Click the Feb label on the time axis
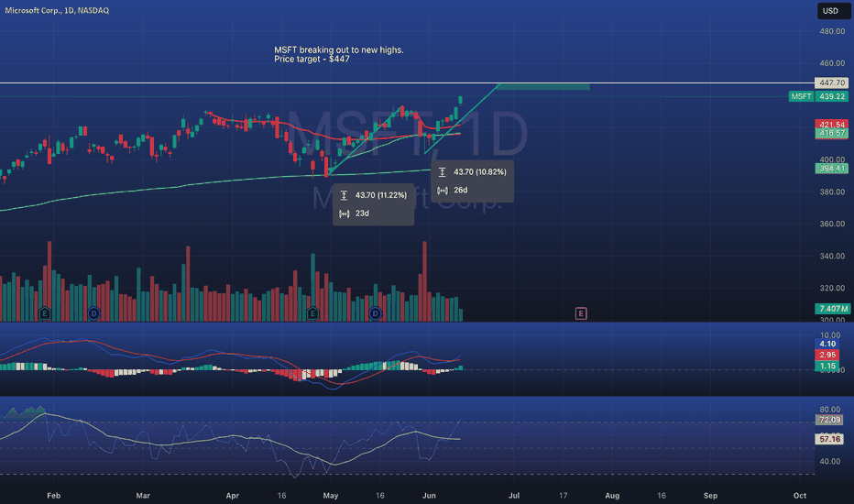 53,495
